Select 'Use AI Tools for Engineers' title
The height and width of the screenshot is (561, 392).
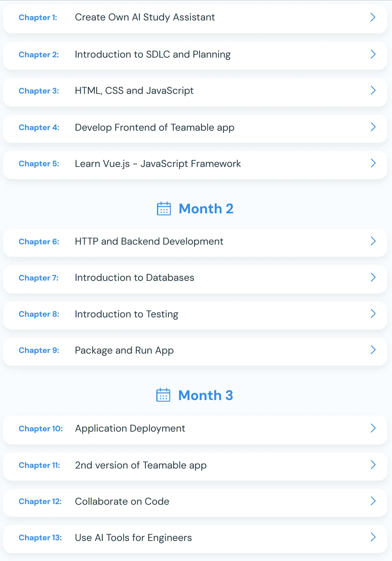pos(133,538)
